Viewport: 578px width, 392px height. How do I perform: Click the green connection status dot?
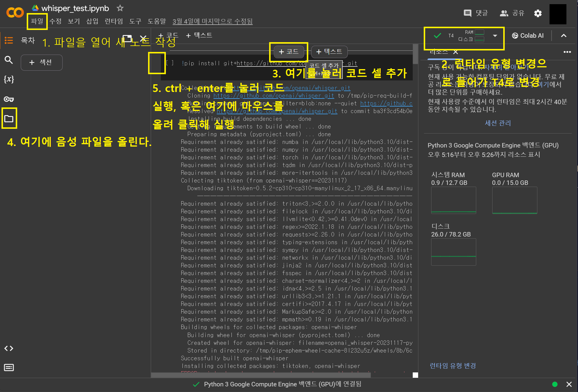555,384
